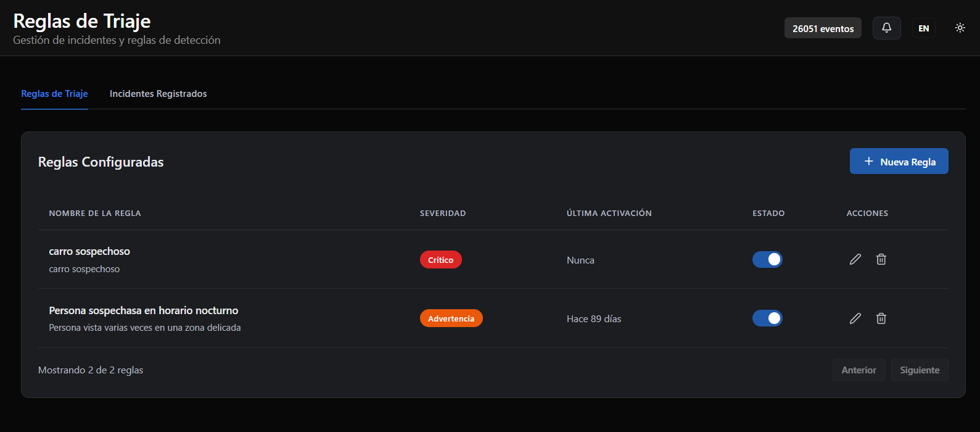Click the Nombre de la Regla column header
Screen dimensions: 980x432
pos(95,214)
